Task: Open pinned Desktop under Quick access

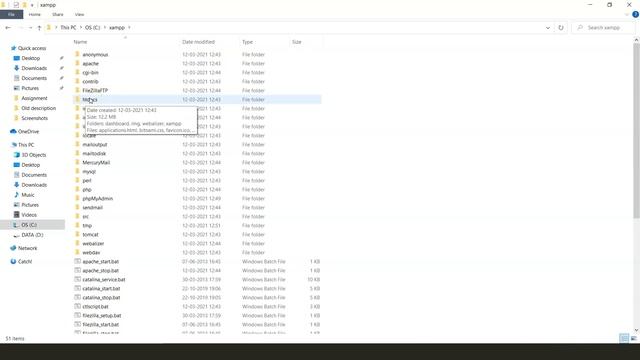Action: [31, 58]
